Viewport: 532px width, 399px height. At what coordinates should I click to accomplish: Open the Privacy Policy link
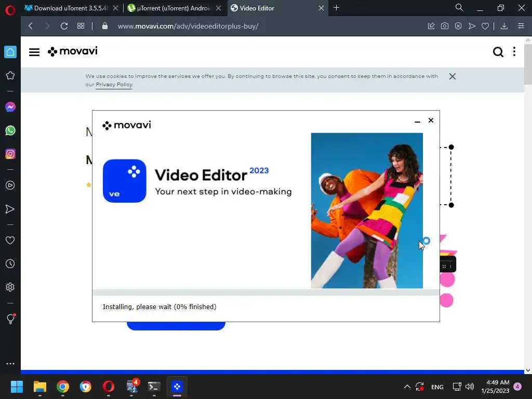(114, 85)
